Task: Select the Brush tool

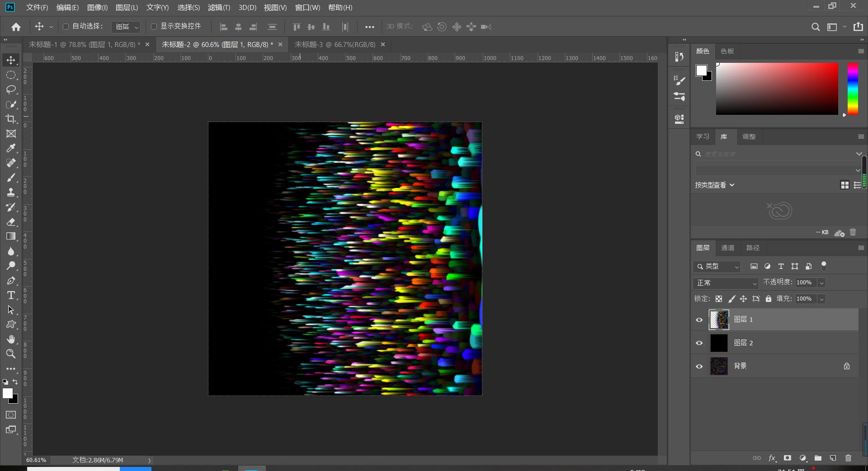Action: coord(11,178)
